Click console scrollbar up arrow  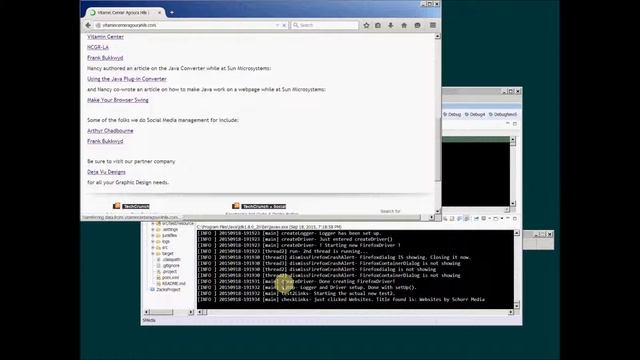point(517,233)
